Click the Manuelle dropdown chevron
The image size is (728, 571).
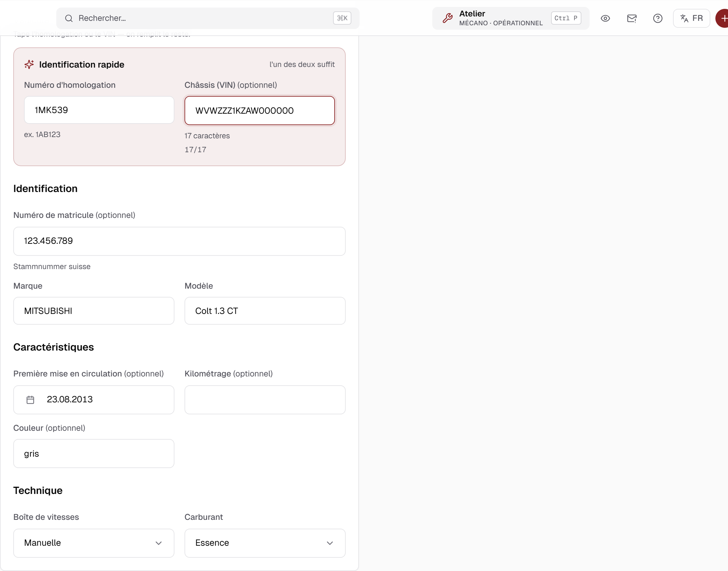[159, 543]
